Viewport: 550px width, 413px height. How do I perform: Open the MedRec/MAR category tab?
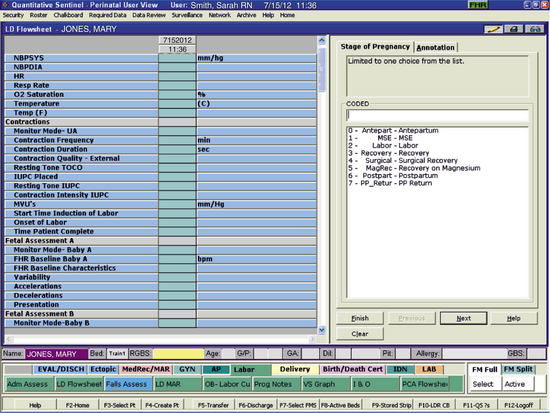(146, 369)
